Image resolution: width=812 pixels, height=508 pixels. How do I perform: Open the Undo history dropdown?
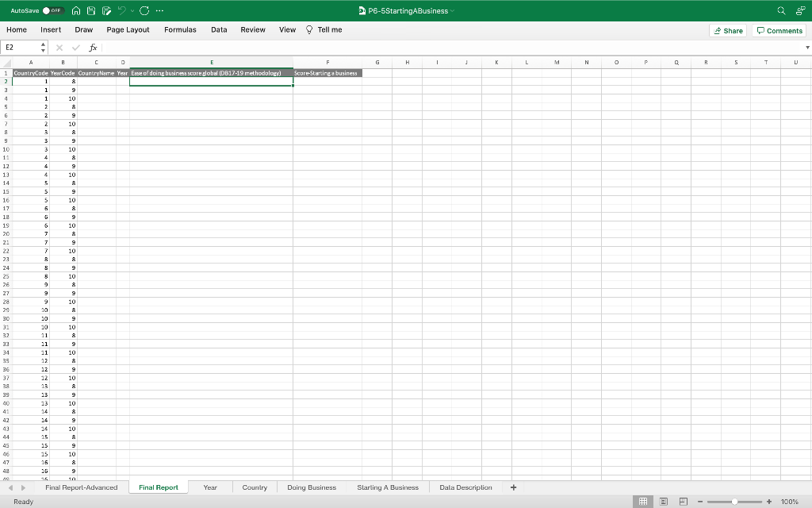(x=132, y=10)
